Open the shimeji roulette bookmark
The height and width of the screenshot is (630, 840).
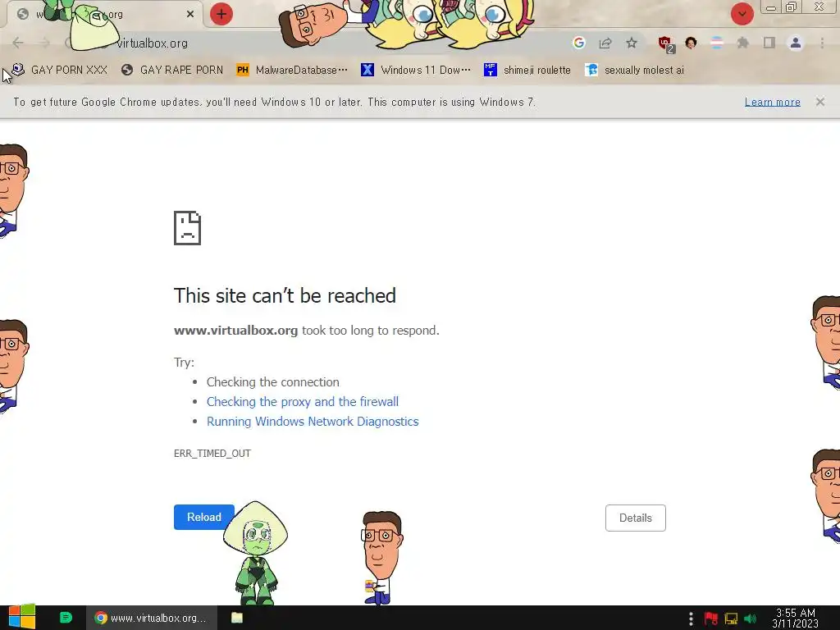[x=527, y=70]
